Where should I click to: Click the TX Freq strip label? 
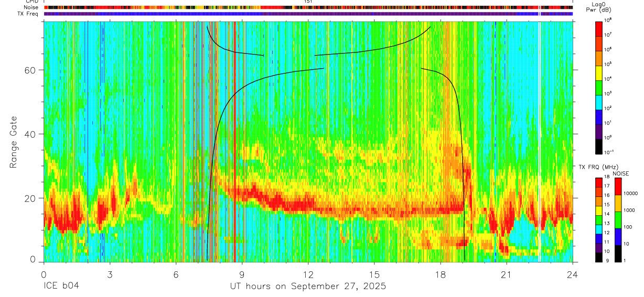[28, 14]
